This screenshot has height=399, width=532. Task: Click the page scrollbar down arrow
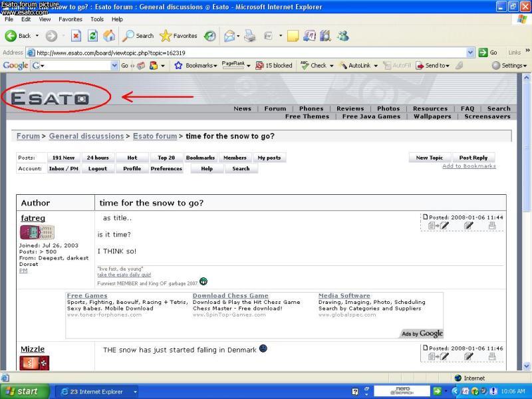527,366
